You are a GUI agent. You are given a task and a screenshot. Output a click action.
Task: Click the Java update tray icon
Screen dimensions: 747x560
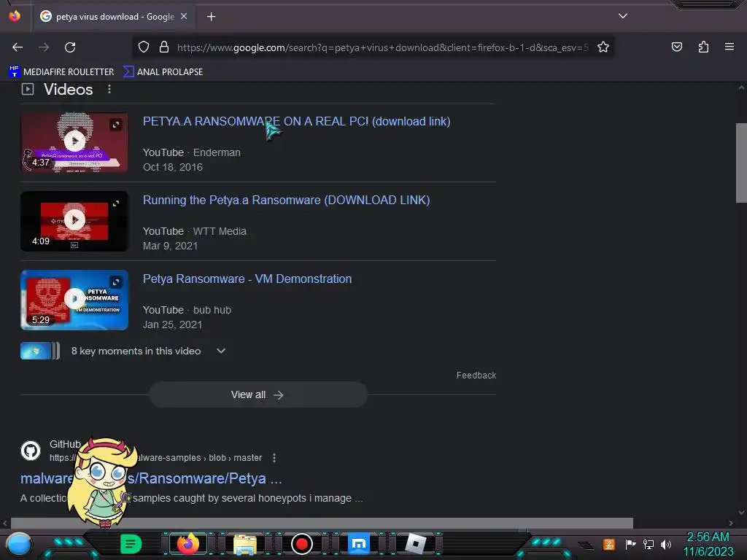(x=609, y=544)
